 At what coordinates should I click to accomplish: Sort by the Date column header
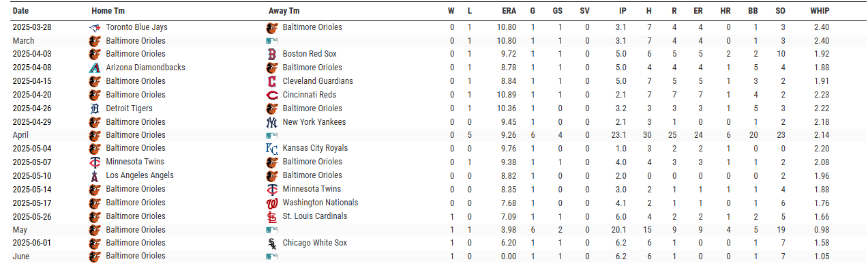pyautogui.click(x=20, y=11)
